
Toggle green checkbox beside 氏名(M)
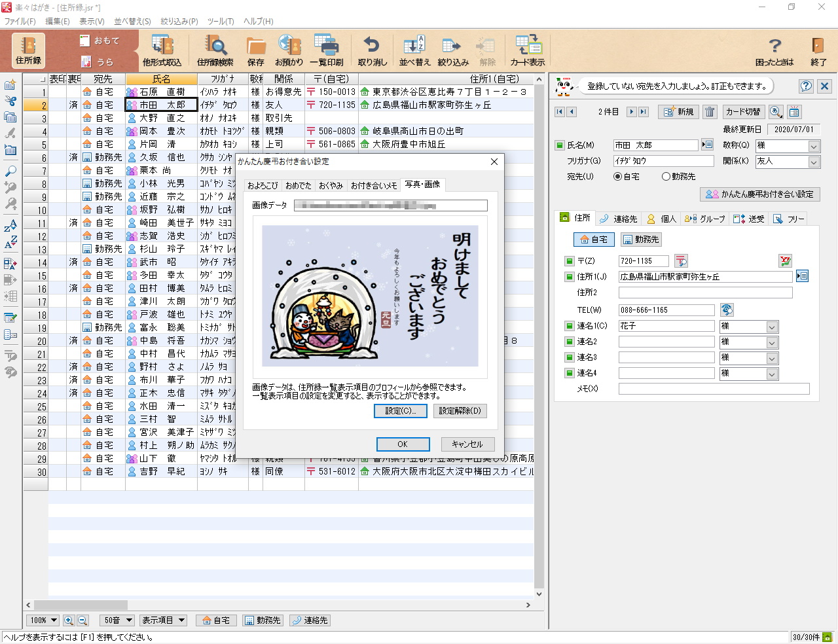[559, 145]
